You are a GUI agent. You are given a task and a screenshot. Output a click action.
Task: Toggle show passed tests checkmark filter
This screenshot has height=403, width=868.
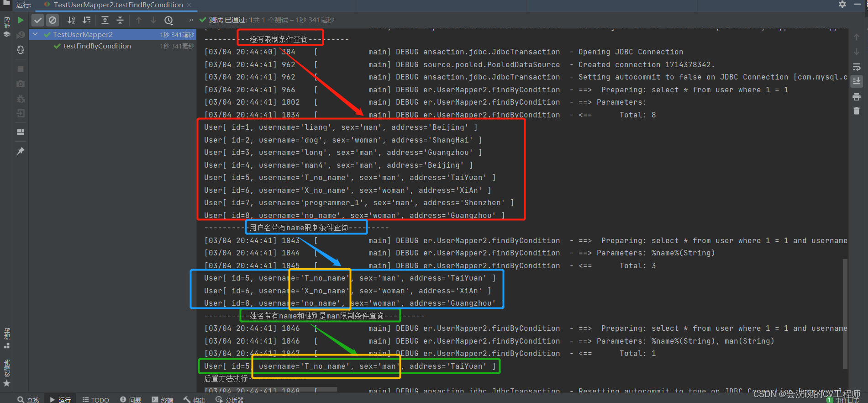click(38, 20)
